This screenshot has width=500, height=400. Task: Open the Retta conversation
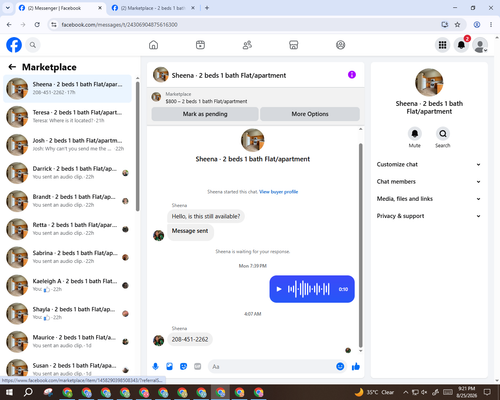(x=67, y=229)
